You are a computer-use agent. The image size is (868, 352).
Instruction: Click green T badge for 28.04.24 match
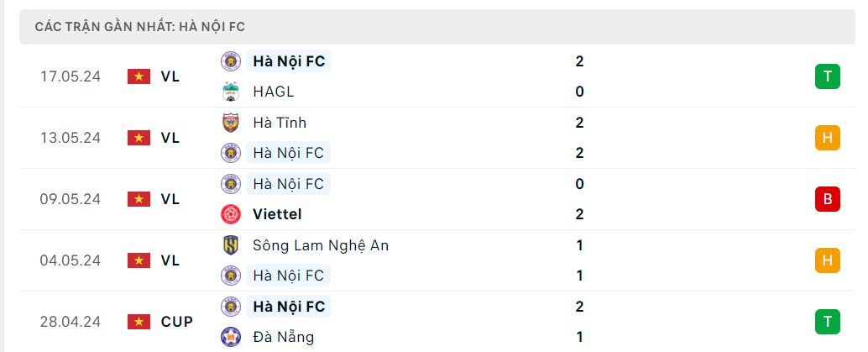[827, 322]
